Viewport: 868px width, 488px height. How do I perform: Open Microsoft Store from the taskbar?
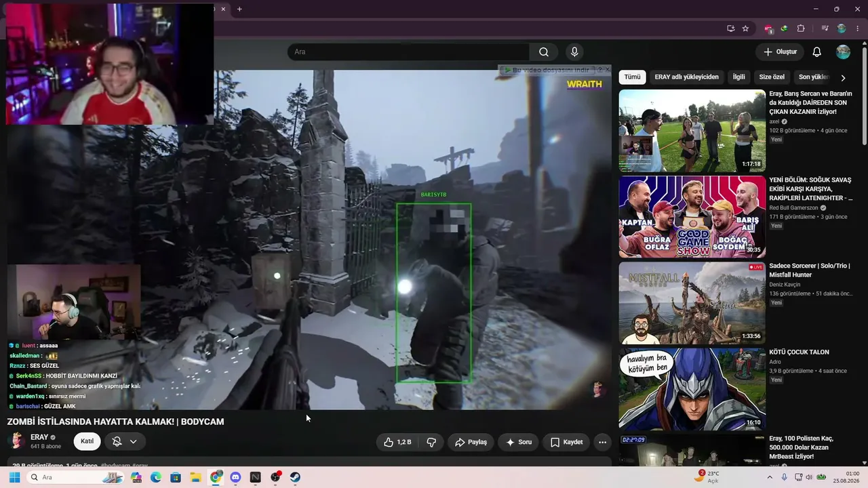pyautogui.click(x=176, y=477)
